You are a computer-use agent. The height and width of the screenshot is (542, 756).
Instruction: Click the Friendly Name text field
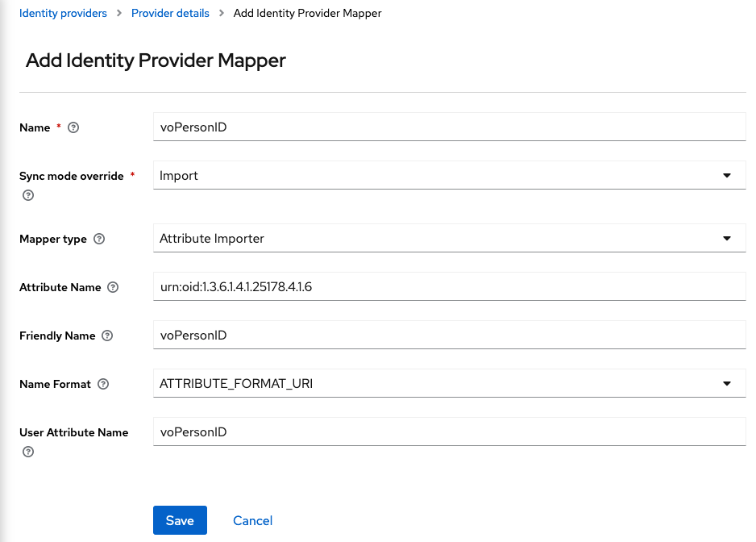pos(449,335)
